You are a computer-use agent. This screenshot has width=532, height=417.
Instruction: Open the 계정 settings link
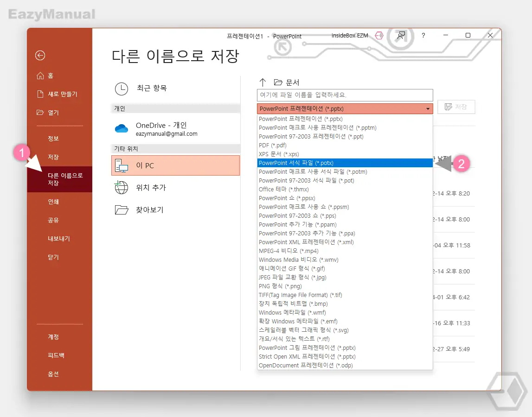tap(53, 337)
